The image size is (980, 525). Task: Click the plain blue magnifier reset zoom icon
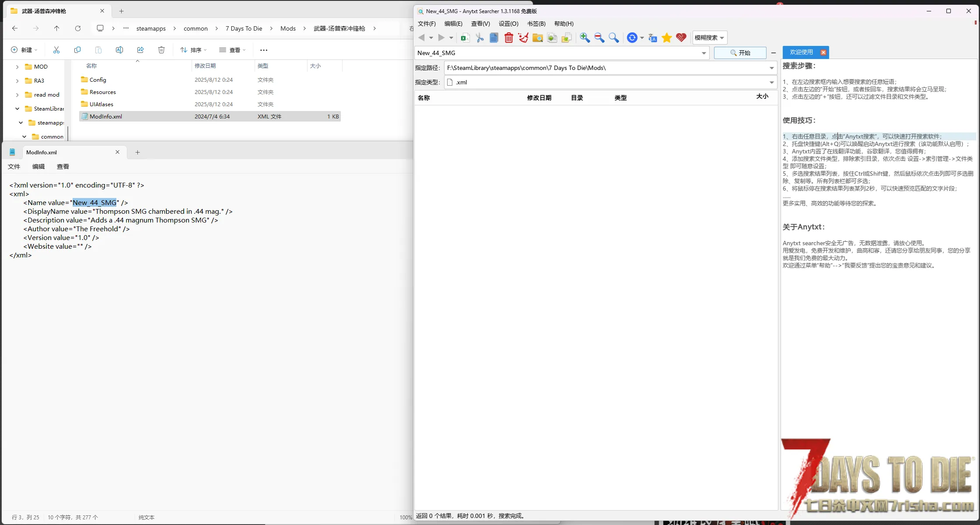pos(614,38)
